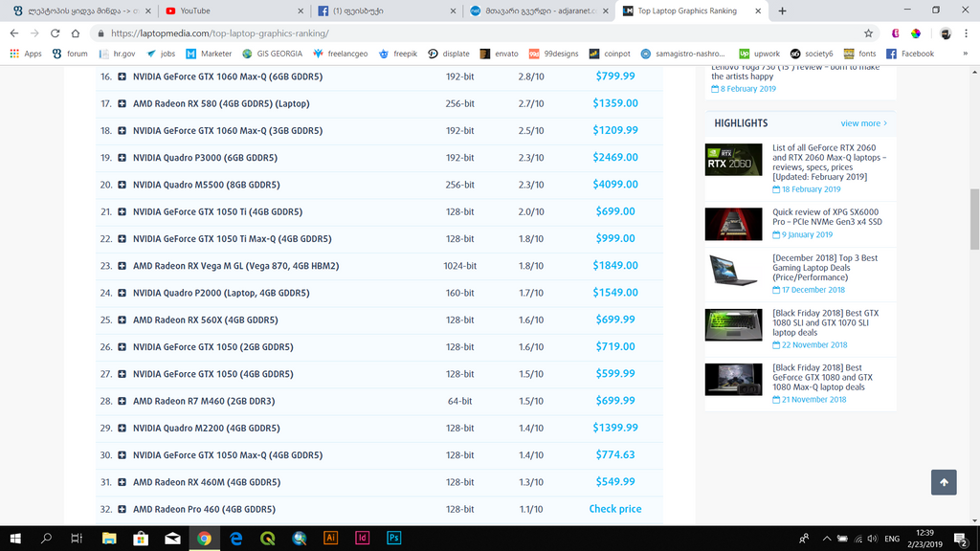980x551 pixels.
Task: Expand AMD Radeon RX 580 row details
Action: [122, 103]
